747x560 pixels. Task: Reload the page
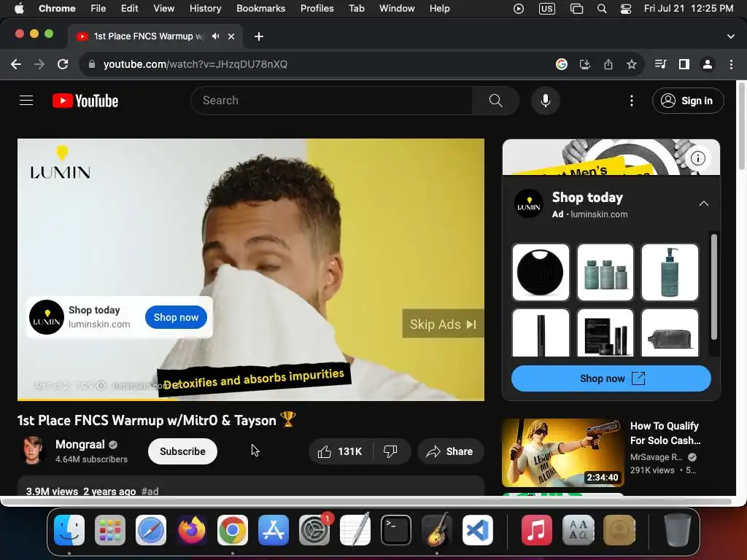(63, 64)
